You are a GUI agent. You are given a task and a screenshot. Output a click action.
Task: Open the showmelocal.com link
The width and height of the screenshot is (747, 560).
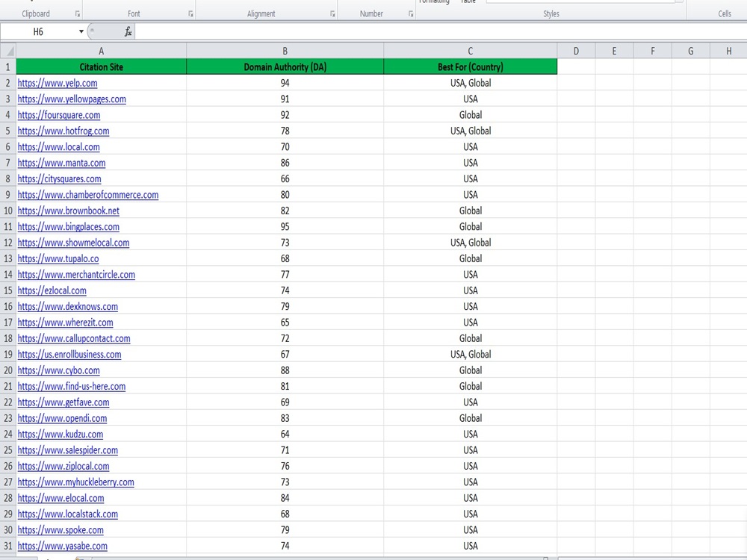point(73,243)
